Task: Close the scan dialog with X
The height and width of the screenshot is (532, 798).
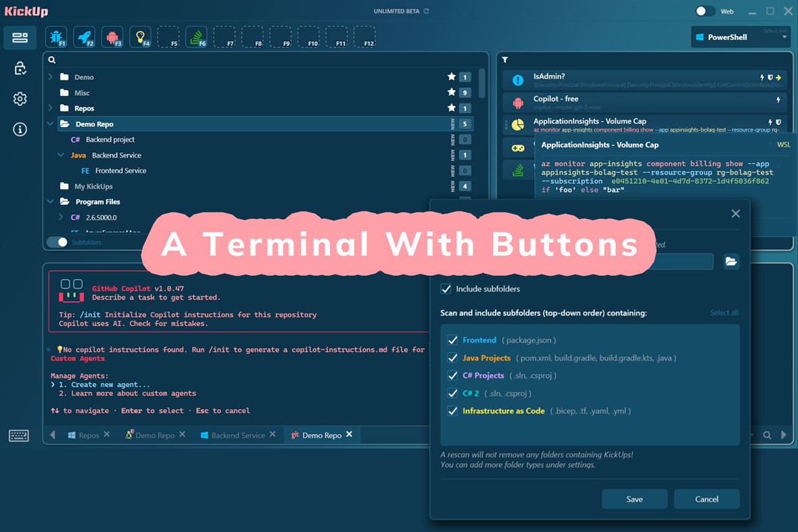Action: pos(735,214)
